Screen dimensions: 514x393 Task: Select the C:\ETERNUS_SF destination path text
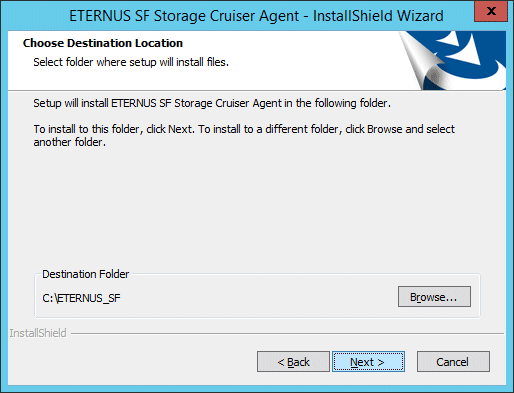click(81, 298)
